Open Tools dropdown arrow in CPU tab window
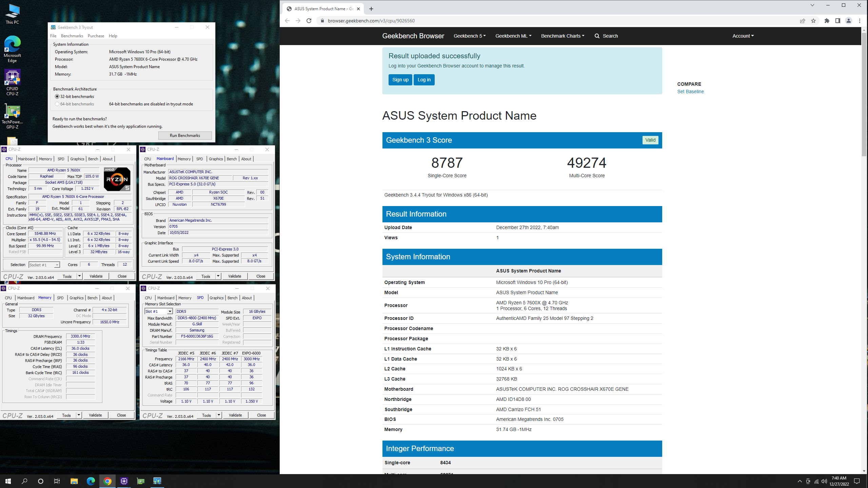Screen dimensions: 868x488 click(x=79, y=276)
